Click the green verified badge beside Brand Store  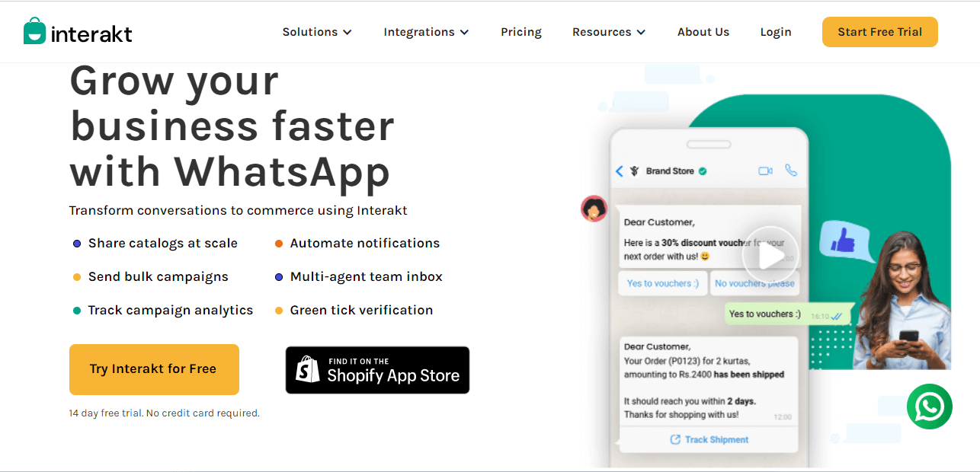703,171
